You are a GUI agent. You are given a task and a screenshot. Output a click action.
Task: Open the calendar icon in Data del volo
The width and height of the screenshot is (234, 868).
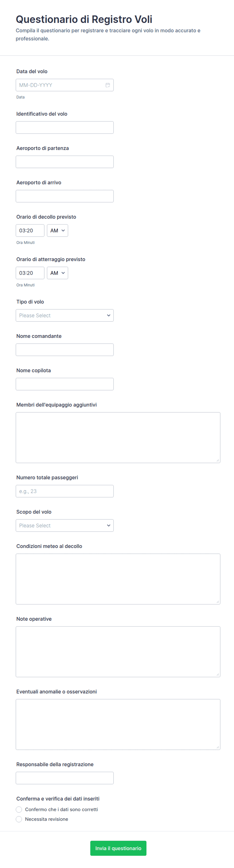tap(108, 85)
